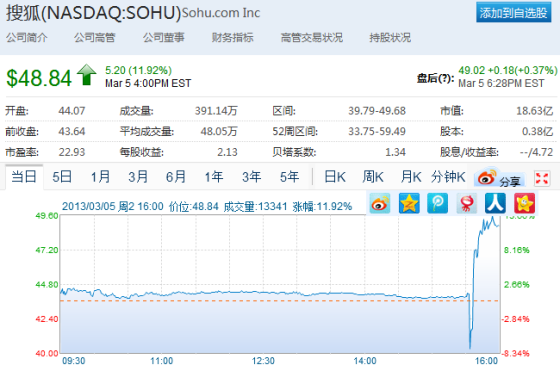Click the 盘后(?) after-hours help label

[x=435, y=78]
